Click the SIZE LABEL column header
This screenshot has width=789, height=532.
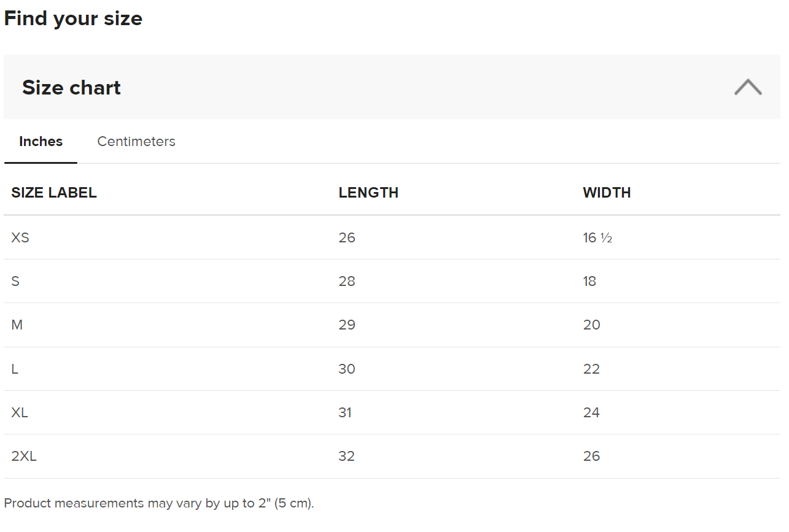point(54,193)
